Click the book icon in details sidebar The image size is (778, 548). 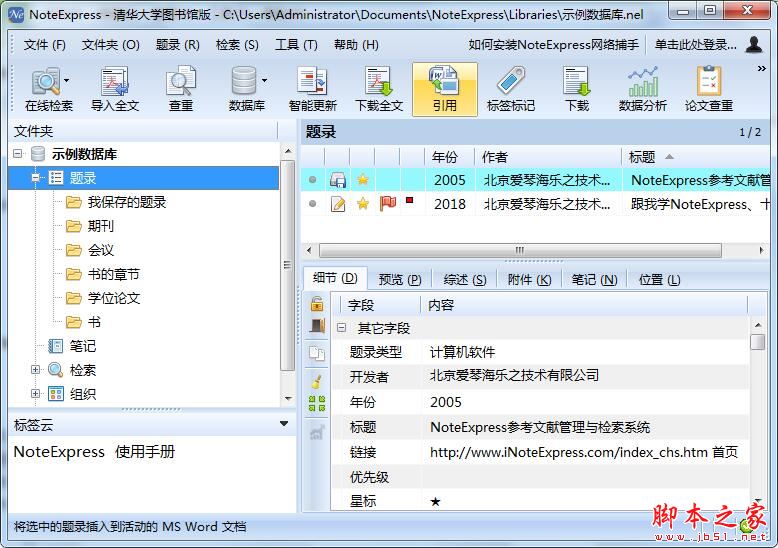coord(317,326)
